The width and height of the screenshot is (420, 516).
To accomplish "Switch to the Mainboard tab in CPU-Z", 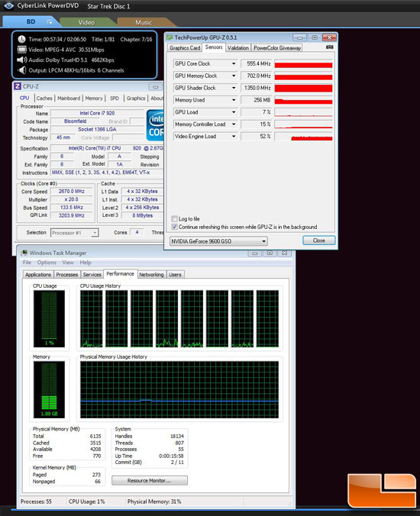I will pos(69,98).
